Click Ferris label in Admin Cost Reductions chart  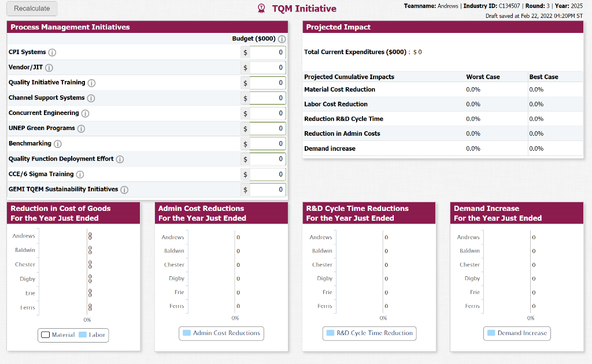[x=177, y=306]
